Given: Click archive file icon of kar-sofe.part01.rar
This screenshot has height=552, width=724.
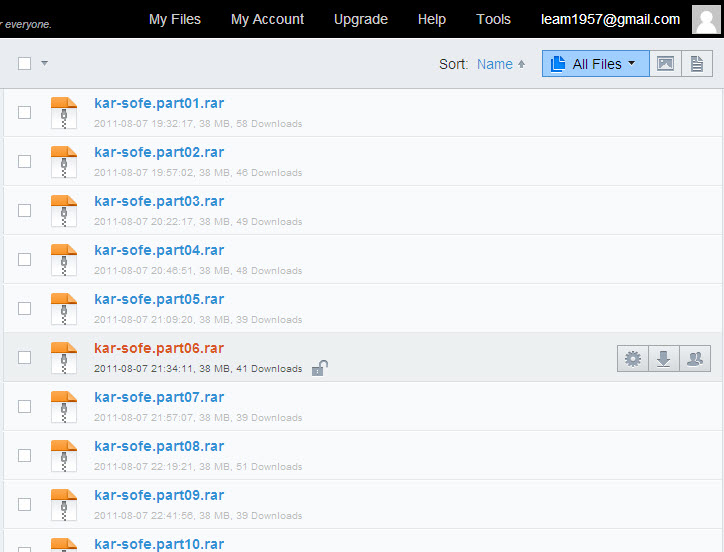Looking at the screenshot, I should [x=64, y=113].
